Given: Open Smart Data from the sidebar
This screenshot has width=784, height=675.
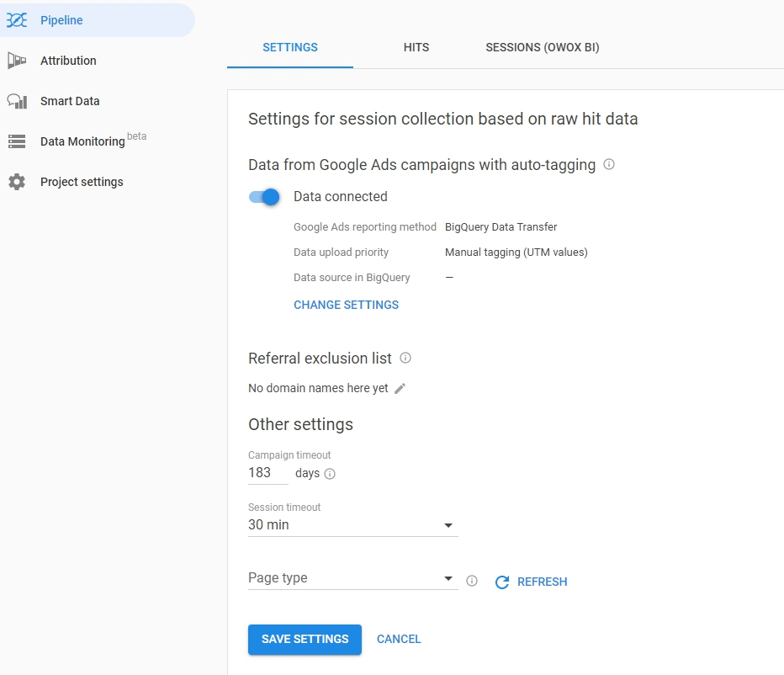Looking at the screenshot, I should coord(17,100).
